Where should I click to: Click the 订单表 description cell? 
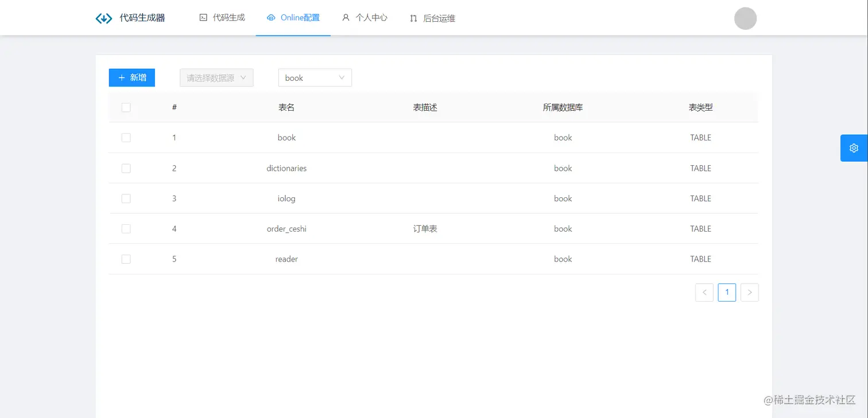click(x=425, y=229)
